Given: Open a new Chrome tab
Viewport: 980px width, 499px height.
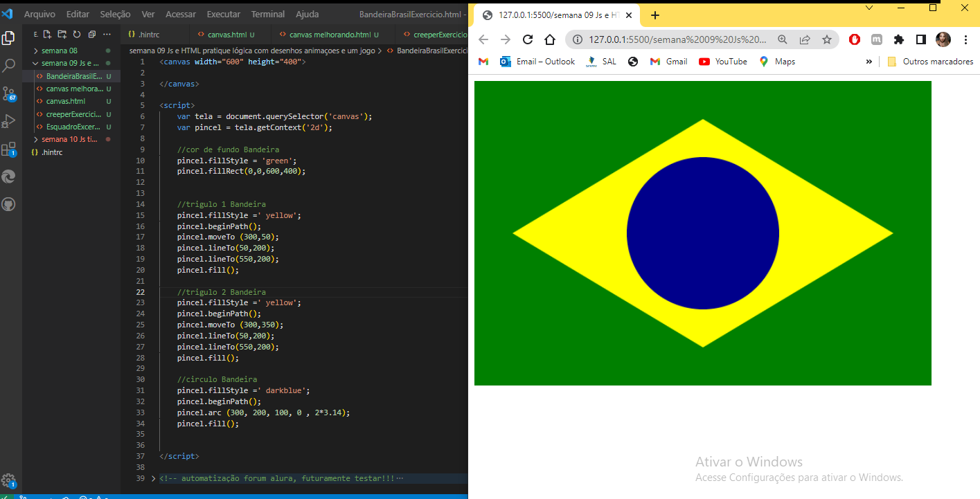Looking at the screenshot, I should pos(655,15).
